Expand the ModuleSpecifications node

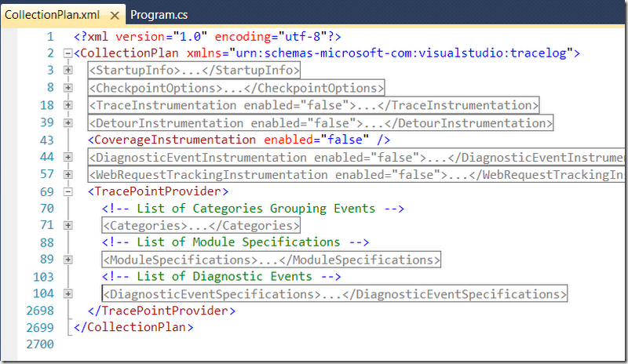(68, 260)
